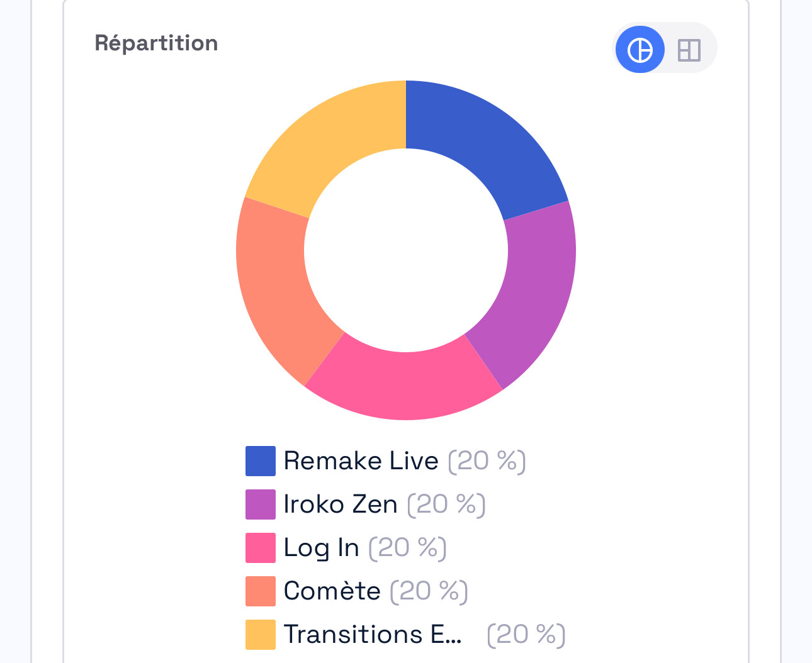Select the yellow Transitions legend swatch
Viewport: 812px width, 663px height.
tap(260, 635)
